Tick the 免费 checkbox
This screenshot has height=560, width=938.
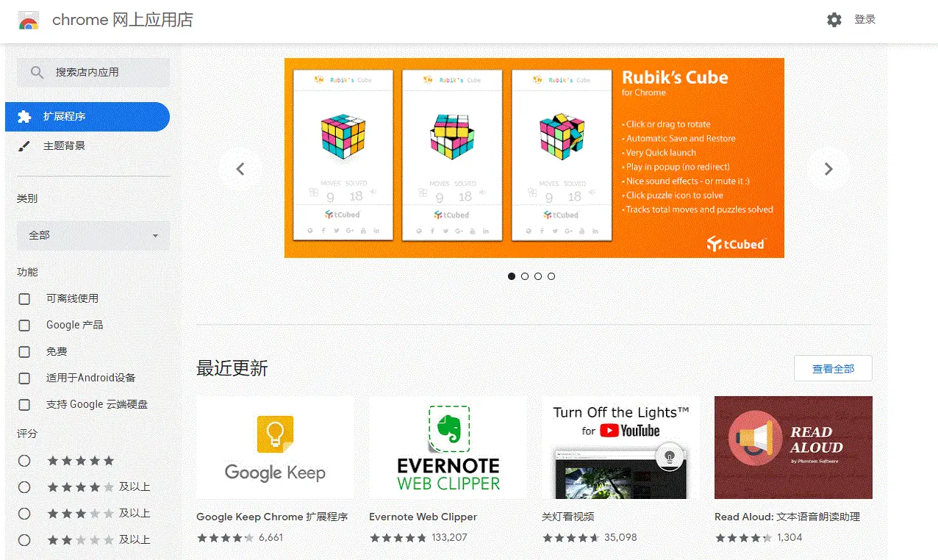click(24, 352)
